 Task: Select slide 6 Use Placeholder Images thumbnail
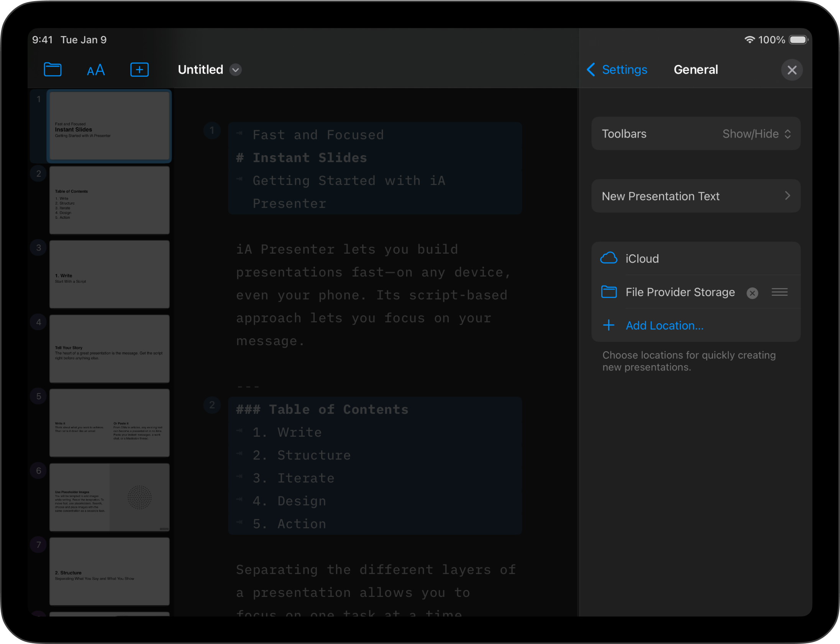coord(109,497)
